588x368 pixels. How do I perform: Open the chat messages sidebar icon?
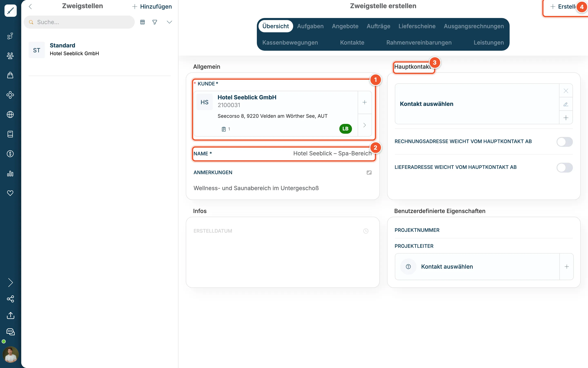coord(10,332)
